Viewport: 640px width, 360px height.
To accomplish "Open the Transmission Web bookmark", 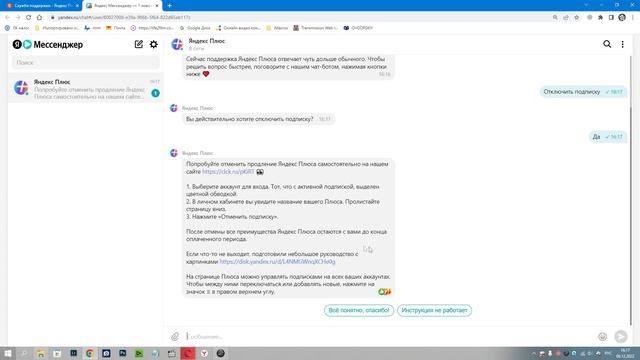I will 316,28.
